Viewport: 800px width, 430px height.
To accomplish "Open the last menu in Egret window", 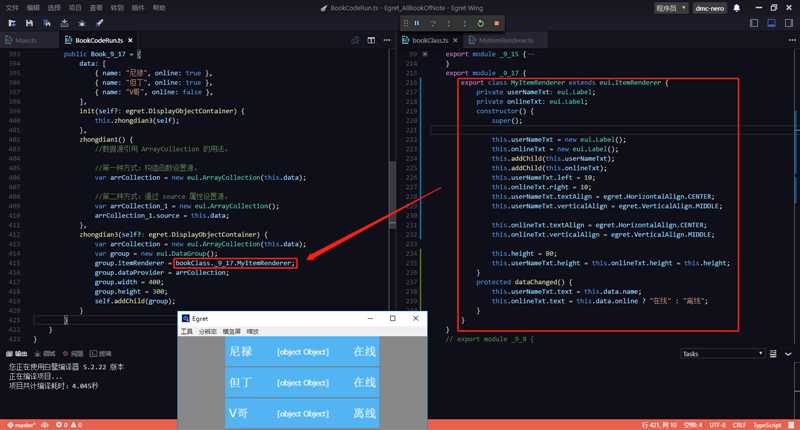I will pyautogui.click(x=253, y=332).
